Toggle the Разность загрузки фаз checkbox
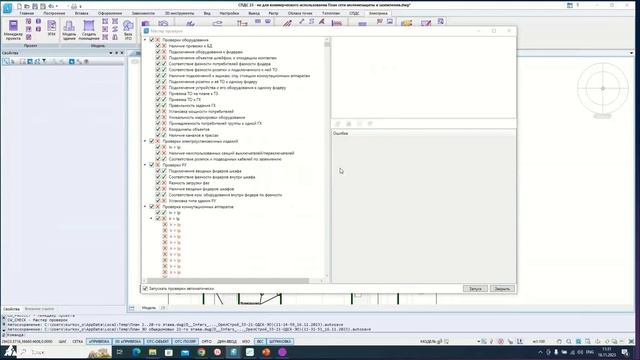640x360 pixels. 158,183
